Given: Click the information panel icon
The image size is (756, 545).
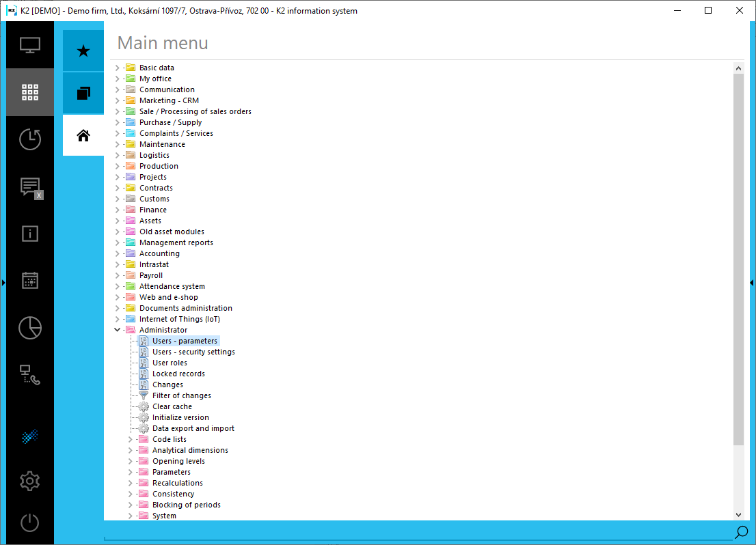Looking at the screenshot, I should pos(30,234).
